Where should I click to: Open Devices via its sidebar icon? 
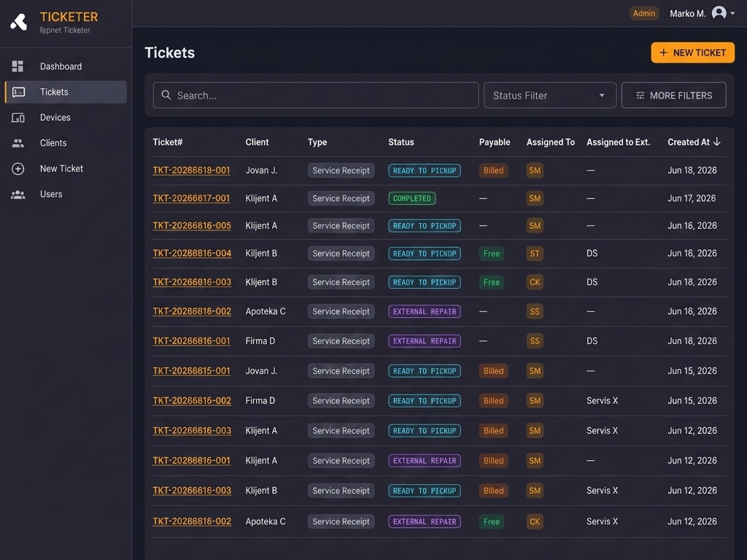(x=18, y=117)
